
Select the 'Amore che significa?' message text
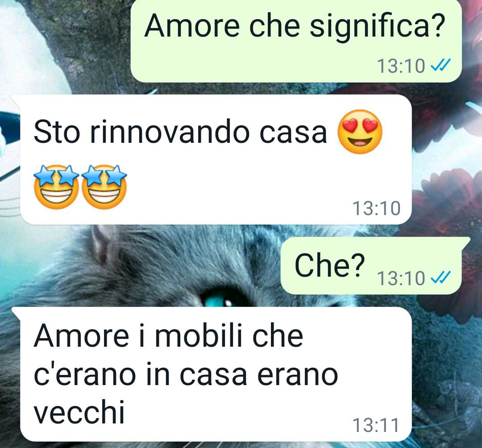click(295, 26)
